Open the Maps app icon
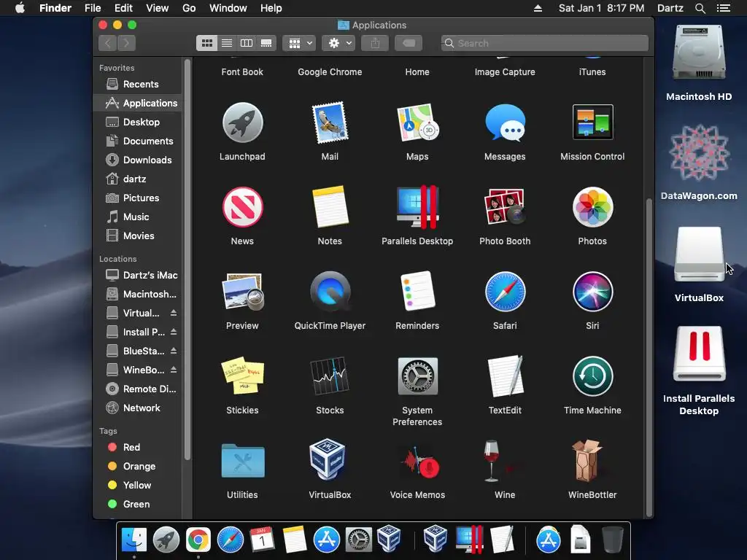 coord(417,122)
